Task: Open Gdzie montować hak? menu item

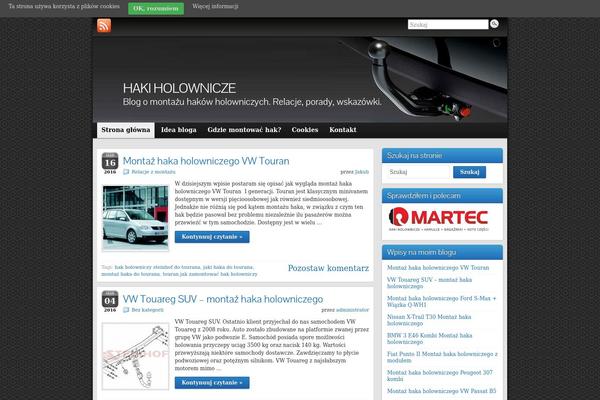Action: [244, 130]
